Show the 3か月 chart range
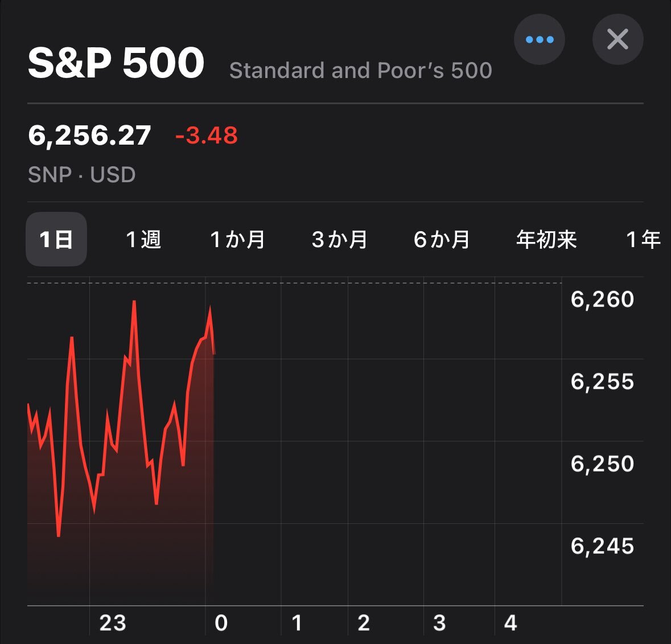Image resolution: width=671 pixels, height=644 pixels. tap(340, 239)
